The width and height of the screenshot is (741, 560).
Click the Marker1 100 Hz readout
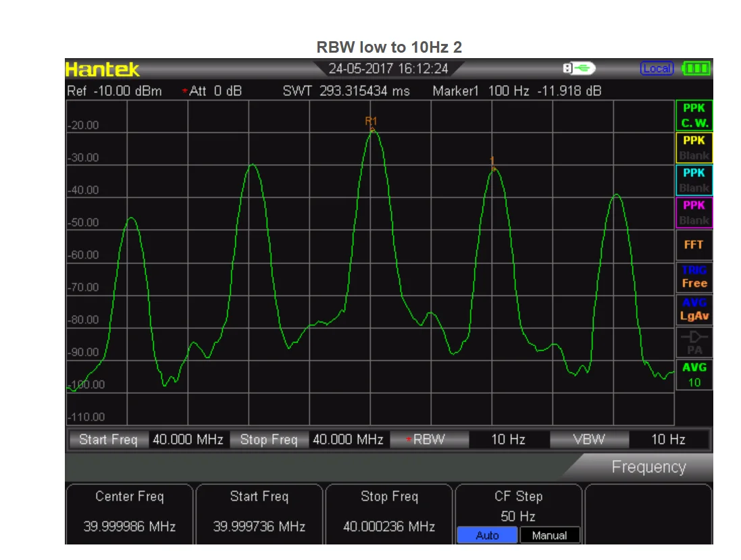click(517, 91)
